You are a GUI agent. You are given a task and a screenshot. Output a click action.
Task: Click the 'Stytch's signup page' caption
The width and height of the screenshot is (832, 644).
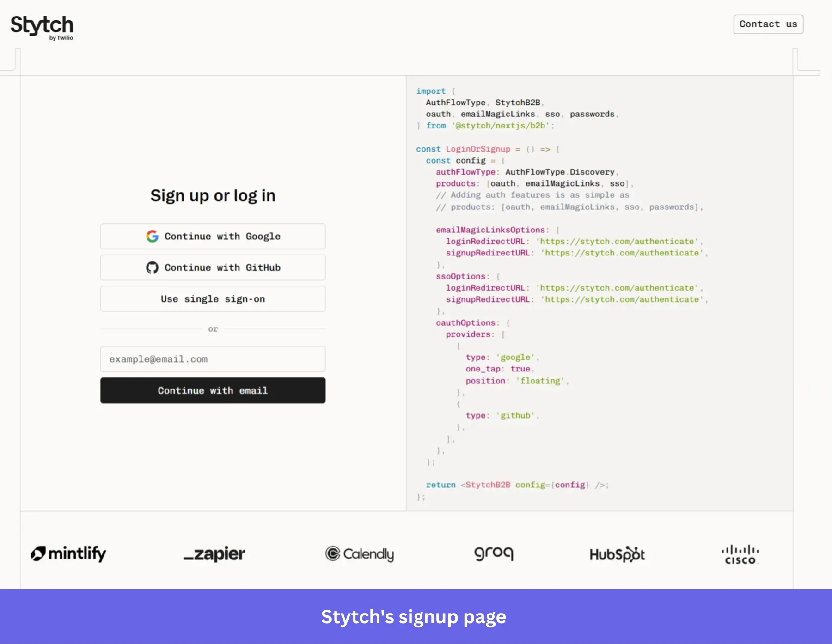414,617
